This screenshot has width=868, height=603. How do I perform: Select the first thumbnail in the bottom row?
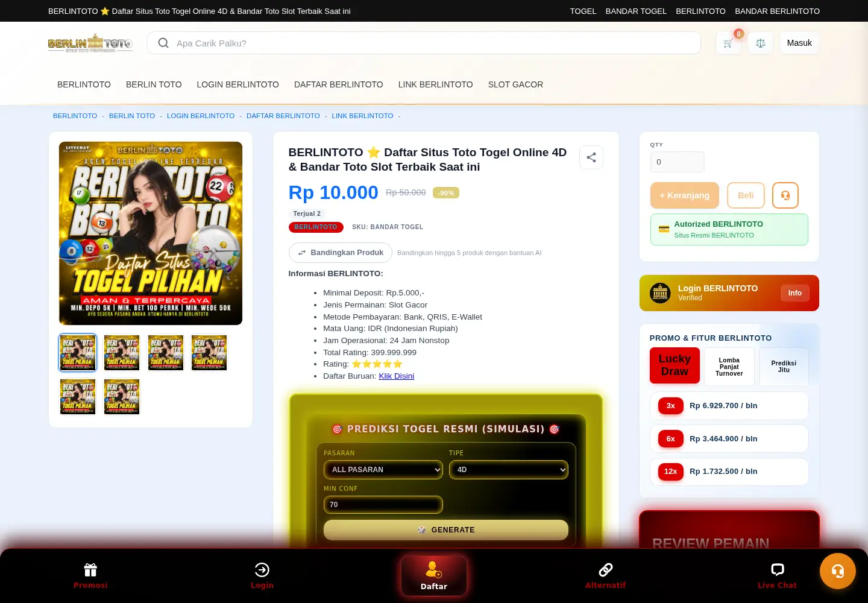click(x=78, y=397)
